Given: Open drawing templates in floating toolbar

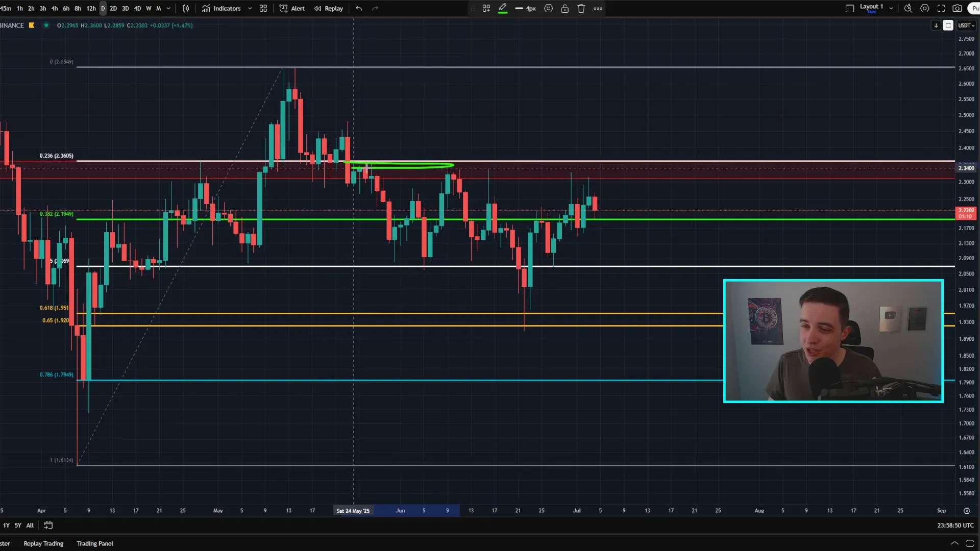Looking at the screenshot, I should [x=486, y=8].
